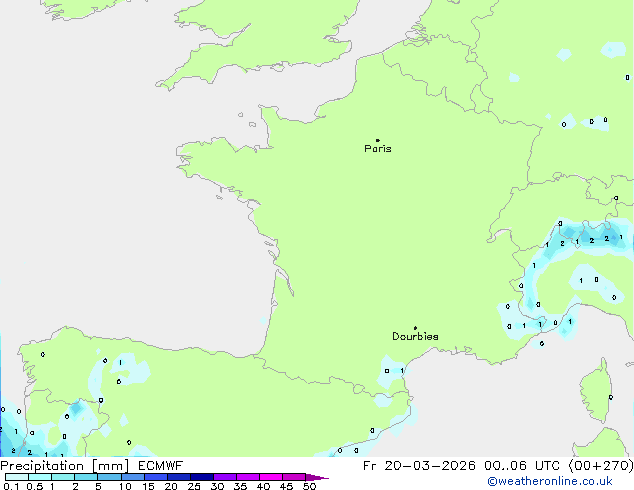Pick the 5–10 mm legend swatch
The width and height of the screenshot is (634, 490).
[x=110, y=477]
